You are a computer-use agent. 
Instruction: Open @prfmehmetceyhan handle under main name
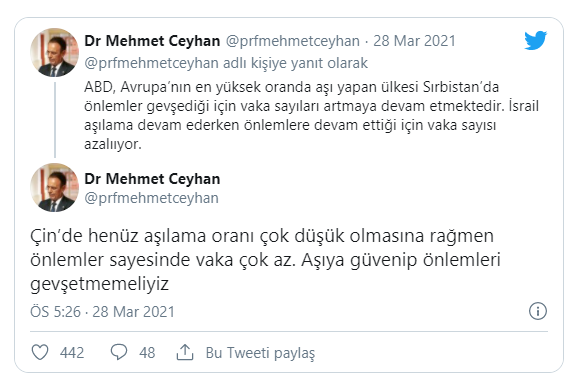coord(151,198)
